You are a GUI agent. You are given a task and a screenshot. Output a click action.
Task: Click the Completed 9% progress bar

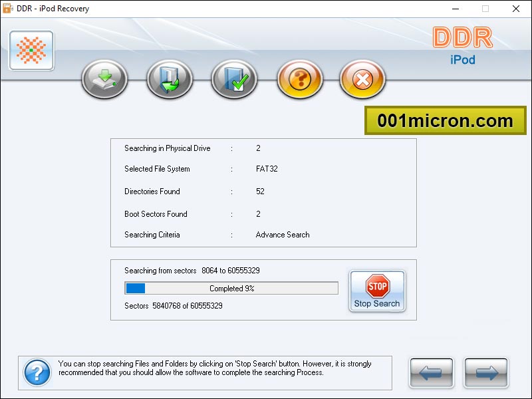click(x=230, y=288)
